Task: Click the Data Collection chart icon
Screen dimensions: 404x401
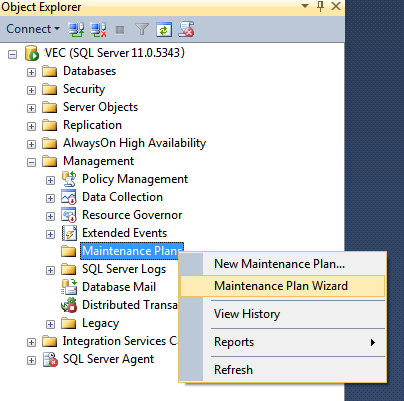Action: 69,197
